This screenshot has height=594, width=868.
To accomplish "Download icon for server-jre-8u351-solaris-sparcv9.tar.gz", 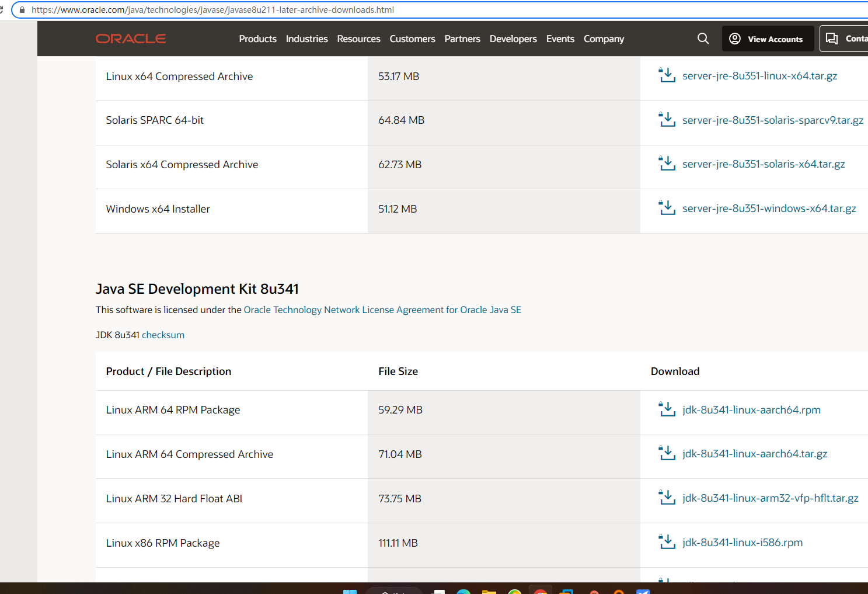I will 667,120.
